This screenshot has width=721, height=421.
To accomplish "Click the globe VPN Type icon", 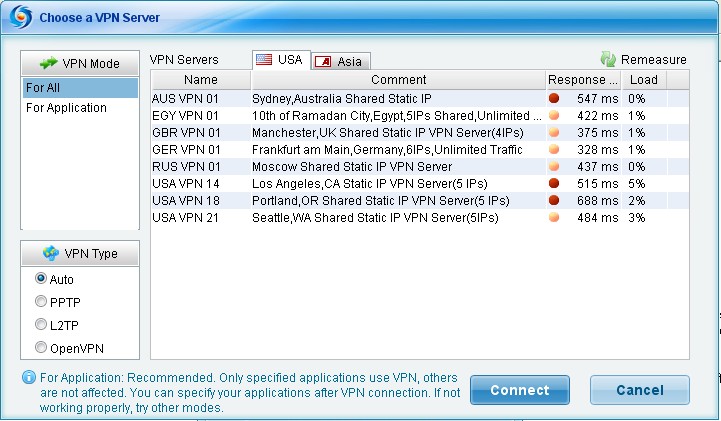I will click(x=51, y=253).
